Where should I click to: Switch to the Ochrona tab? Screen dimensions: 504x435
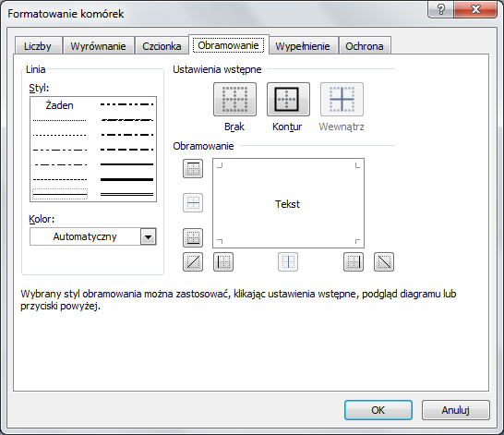pos(365,46)
